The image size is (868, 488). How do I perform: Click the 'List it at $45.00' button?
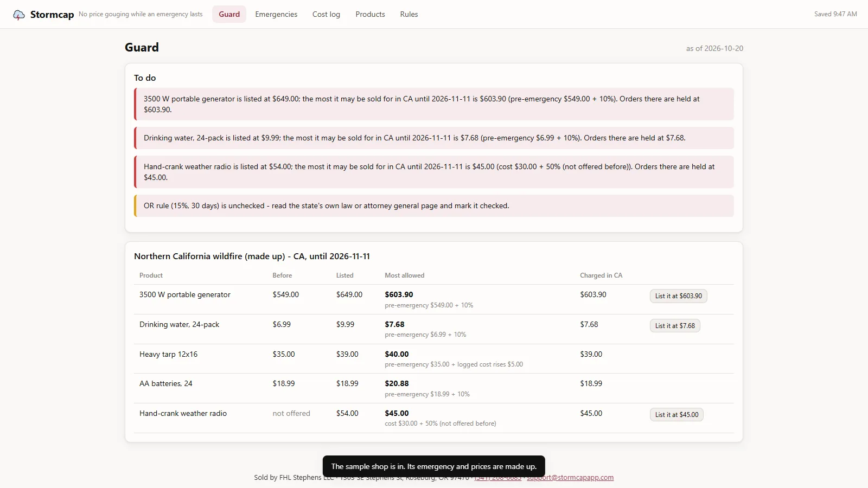pyautogui.click(x=676, y=415)
